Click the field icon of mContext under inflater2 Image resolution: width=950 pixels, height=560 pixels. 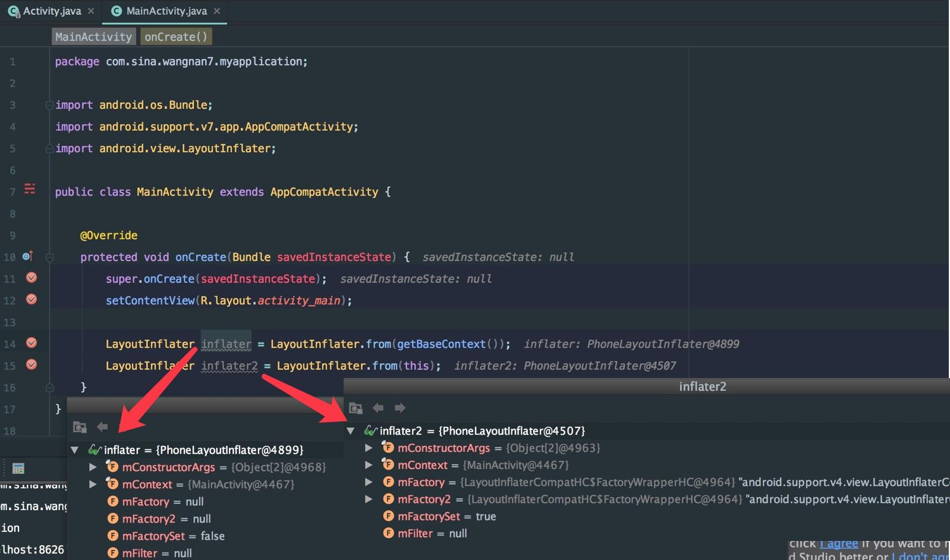388,465
